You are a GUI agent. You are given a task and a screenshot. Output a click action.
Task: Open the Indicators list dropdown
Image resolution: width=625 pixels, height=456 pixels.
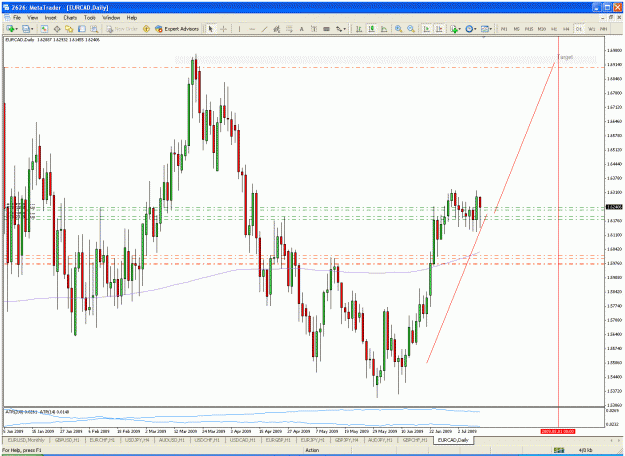coord(455,29)
